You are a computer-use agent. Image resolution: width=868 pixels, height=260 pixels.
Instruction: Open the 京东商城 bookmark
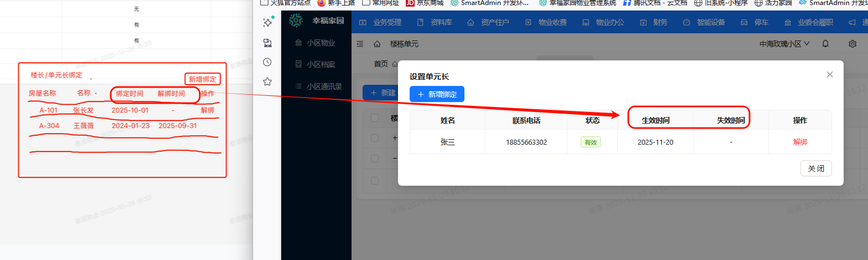(x=425, y=2)
